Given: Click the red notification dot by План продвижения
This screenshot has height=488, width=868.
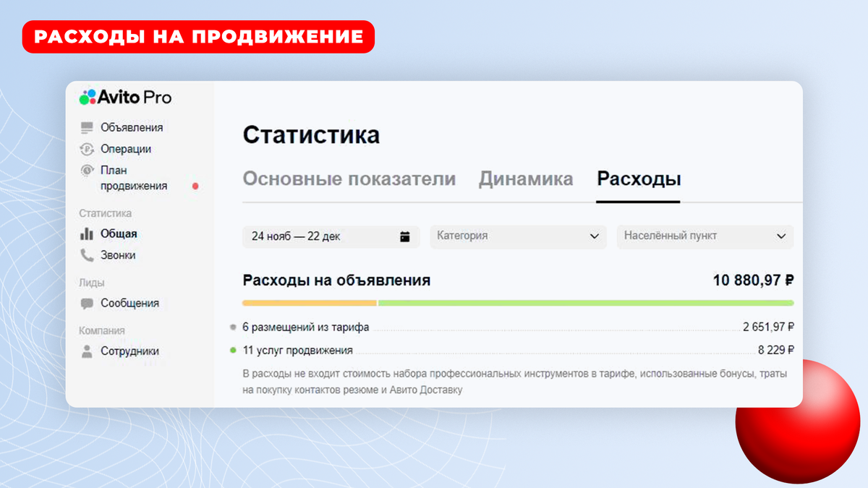Looking at the screenshot, I should point(195,186).
